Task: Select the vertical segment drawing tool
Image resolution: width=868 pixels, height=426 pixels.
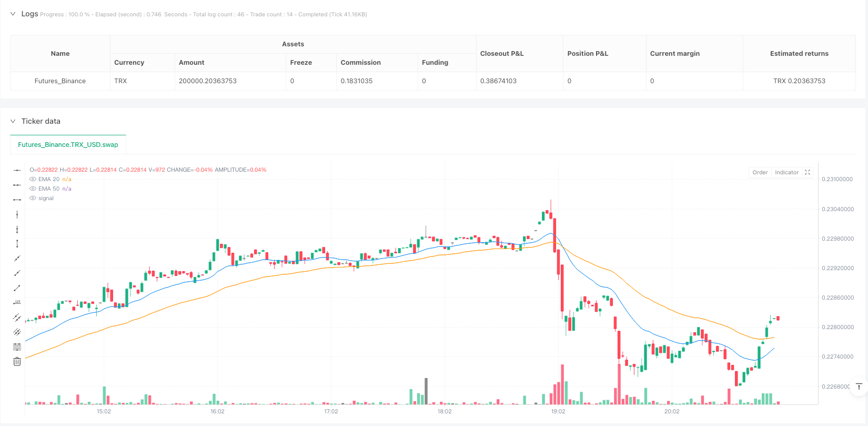Action: [x=17, y=243]
